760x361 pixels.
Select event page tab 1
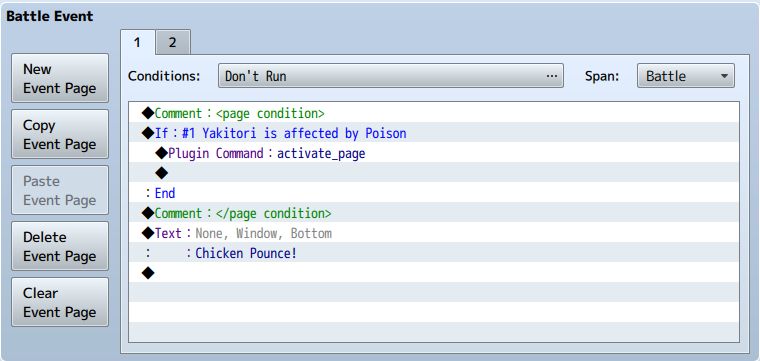click(138, 43)
